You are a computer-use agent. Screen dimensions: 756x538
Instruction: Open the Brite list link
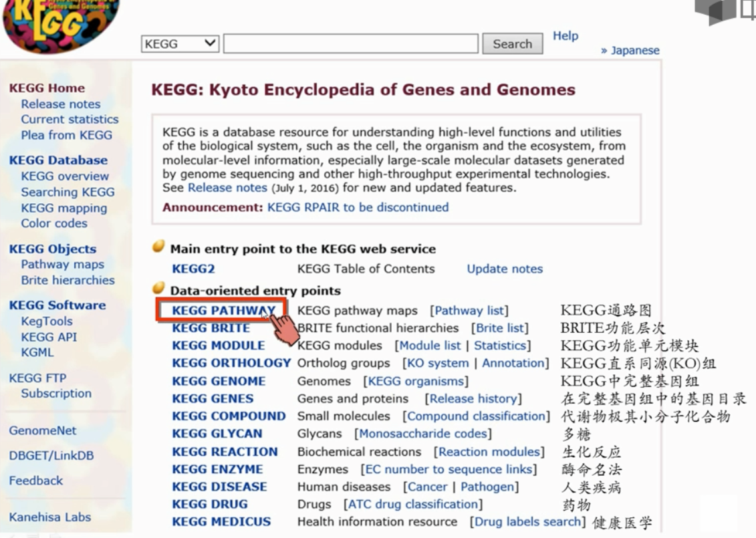tap(500, 328)
